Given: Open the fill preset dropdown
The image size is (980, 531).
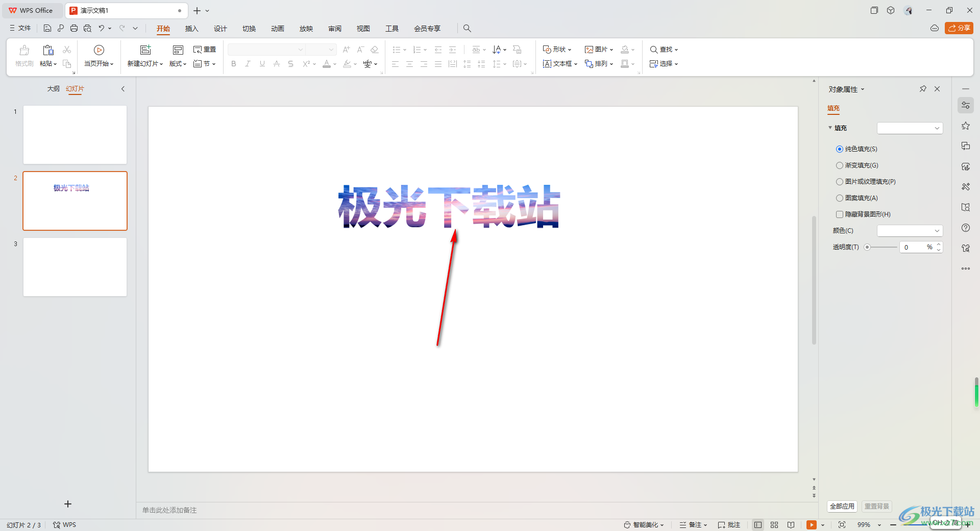Looking at the screenshot, I should tap(910, 128).
